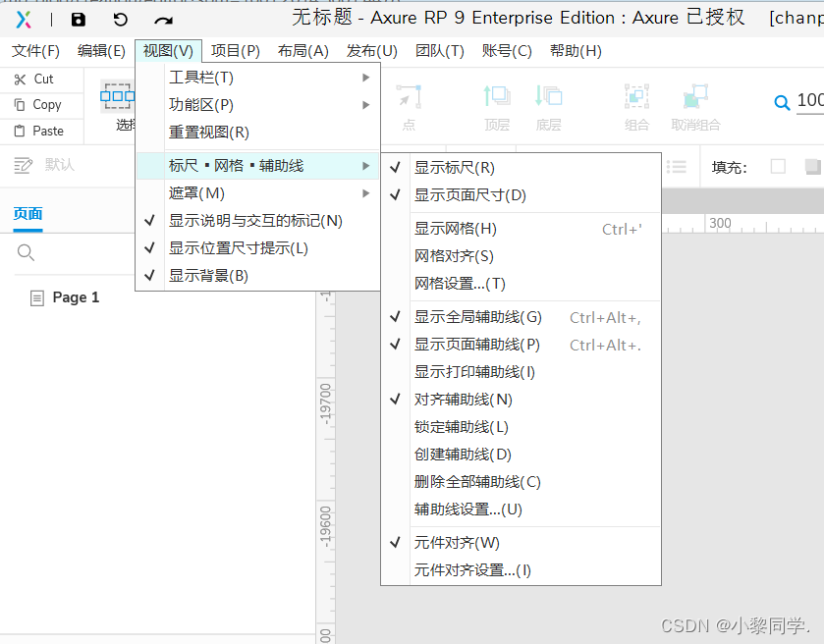Open the shadow swatch next to fill
This screenshot has height=644, width=824.
click(813, 167)
